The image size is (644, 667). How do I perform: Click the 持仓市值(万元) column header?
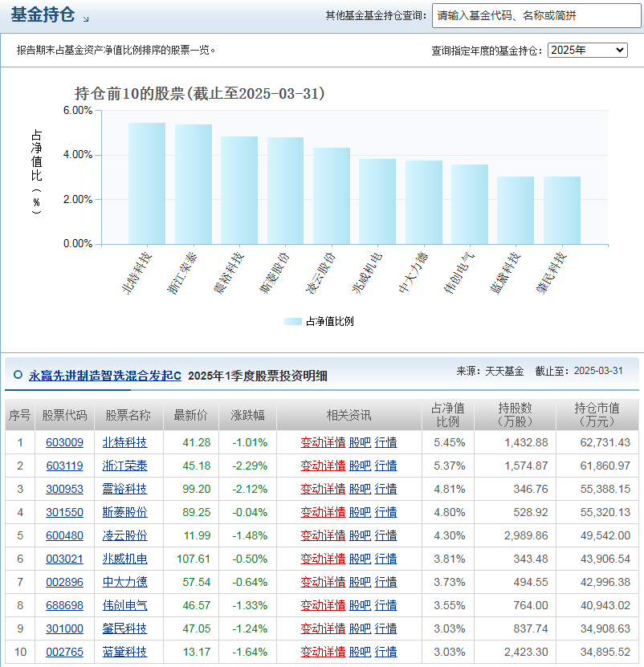597,415
